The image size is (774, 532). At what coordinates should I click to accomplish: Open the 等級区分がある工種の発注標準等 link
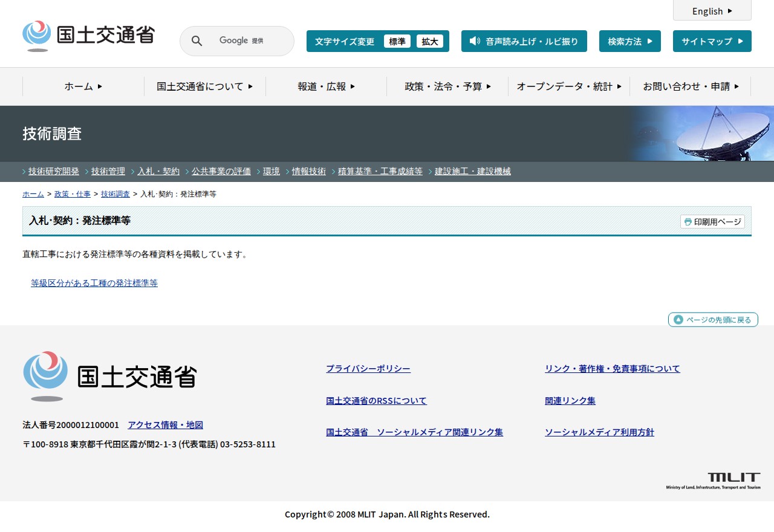click(x=94, y=283)
